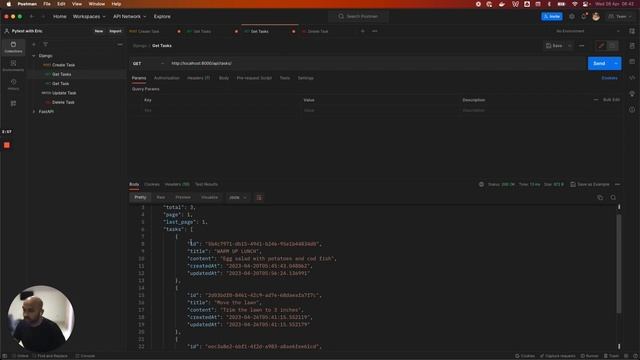Open the History sidebar panel
Screen dimensions: 640x360
click(x=13, y=84)
